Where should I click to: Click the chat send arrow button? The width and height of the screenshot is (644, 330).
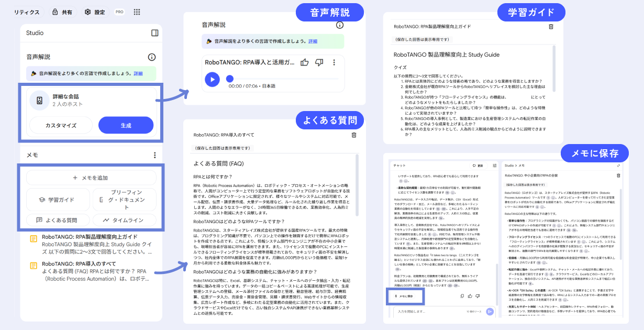[x=490, y=312]
